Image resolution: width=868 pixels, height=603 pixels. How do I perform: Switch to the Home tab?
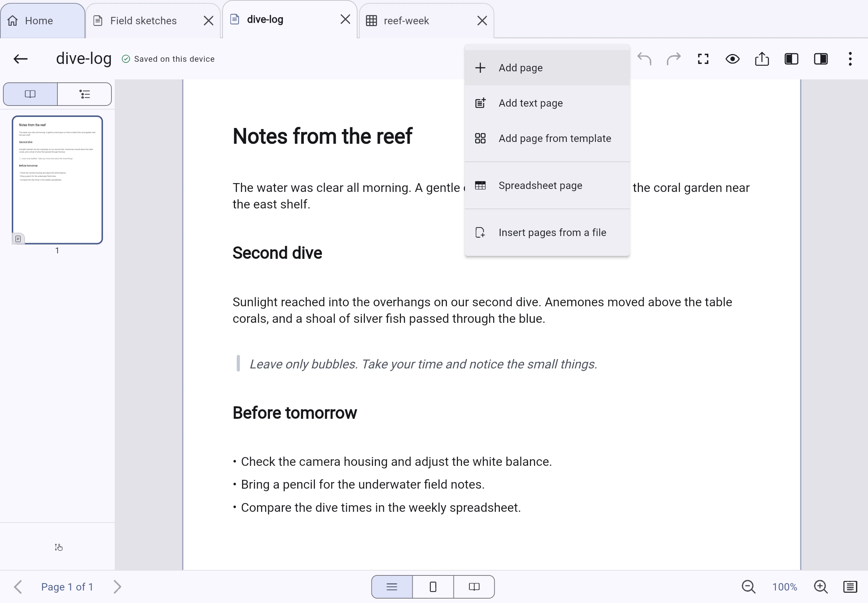point(42,21)
